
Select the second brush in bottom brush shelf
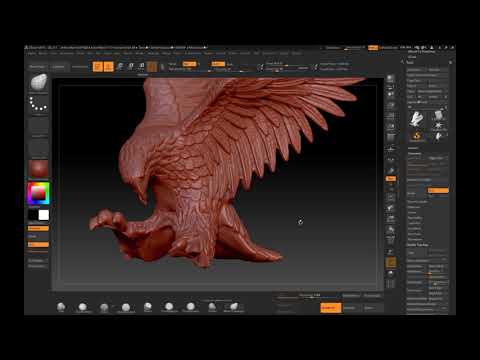[82, 307]
